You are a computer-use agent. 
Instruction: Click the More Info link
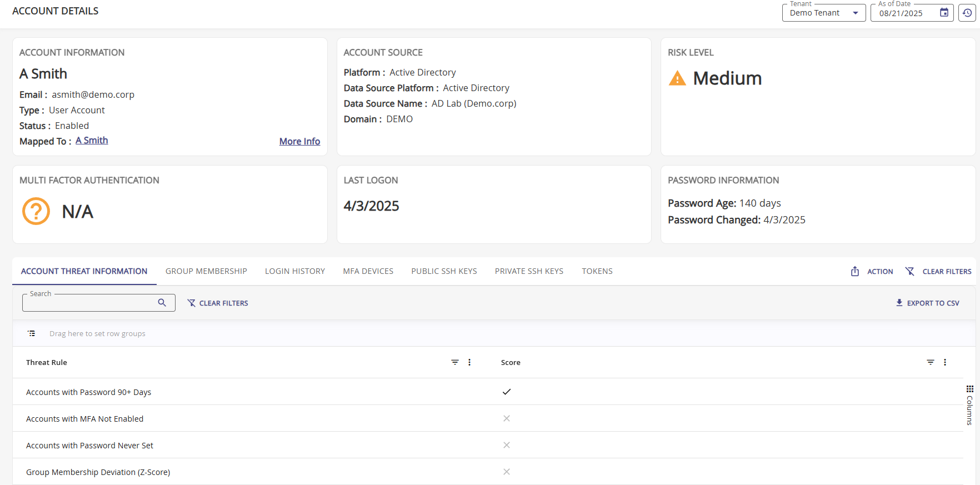tap(299, 141)
